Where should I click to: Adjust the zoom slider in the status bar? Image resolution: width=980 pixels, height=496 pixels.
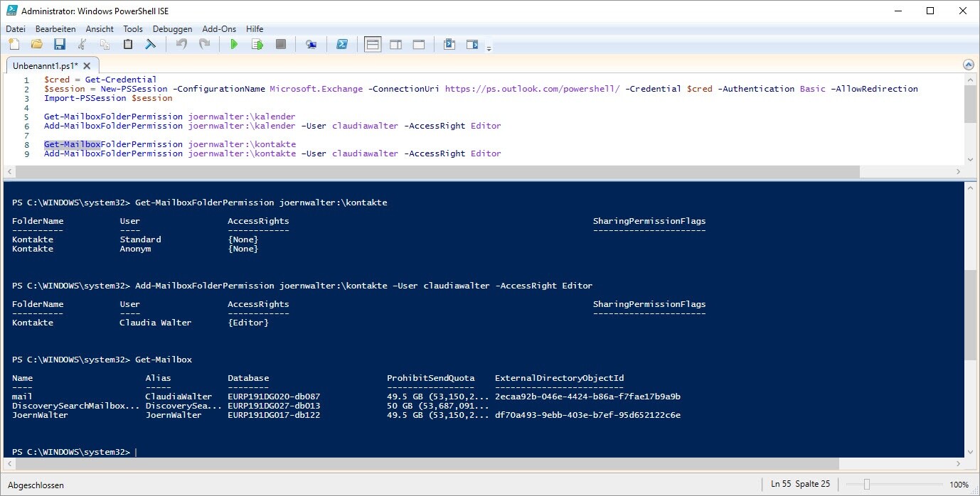tap(866, 485)
